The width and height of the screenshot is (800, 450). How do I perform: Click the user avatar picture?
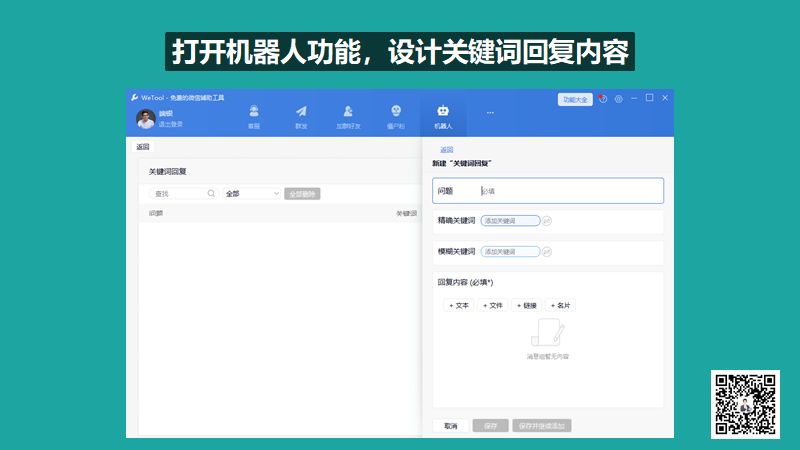(146, 119)
